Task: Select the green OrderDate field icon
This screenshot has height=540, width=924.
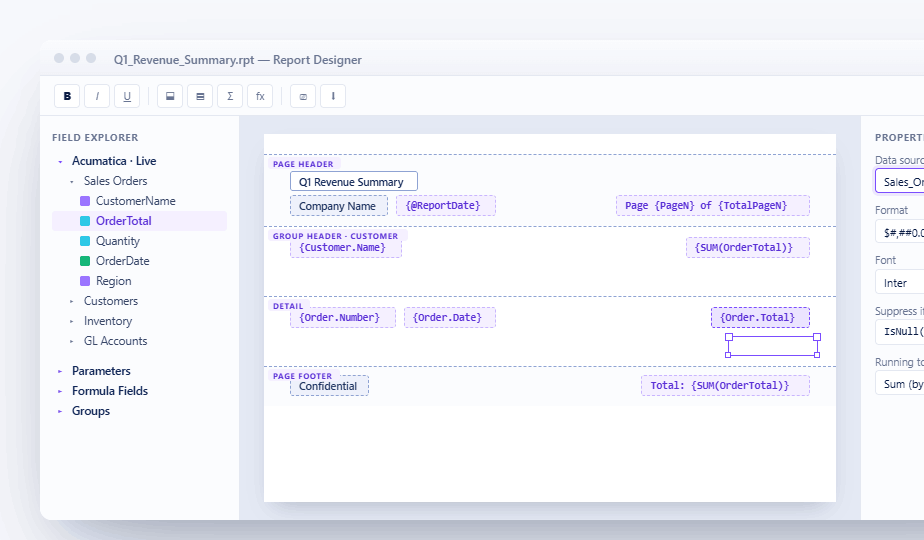Action: pos(85,261)
